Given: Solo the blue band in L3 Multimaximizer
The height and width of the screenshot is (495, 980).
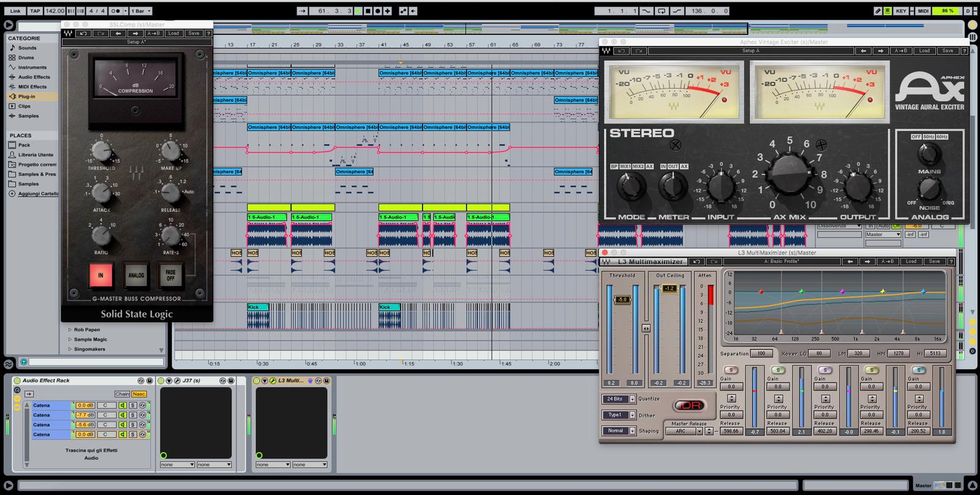Looking at the screenshot, I should (918, 370).
